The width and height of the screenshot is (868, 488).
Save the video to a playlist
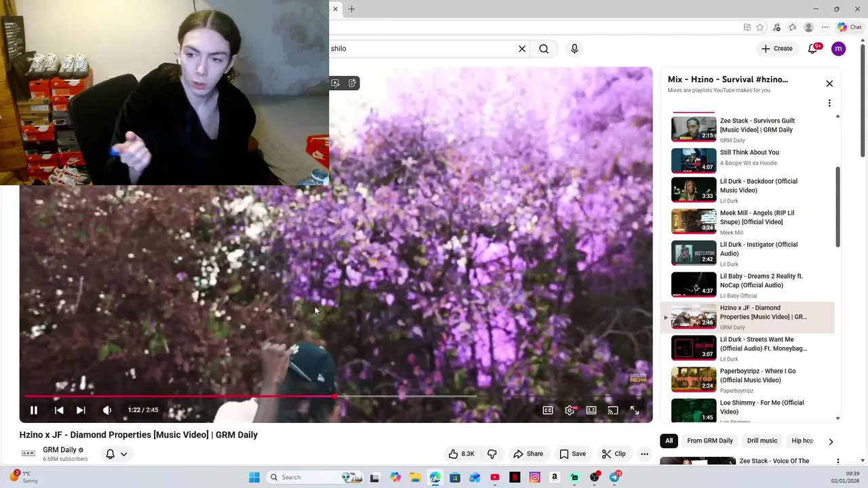(x=572, y=454)
